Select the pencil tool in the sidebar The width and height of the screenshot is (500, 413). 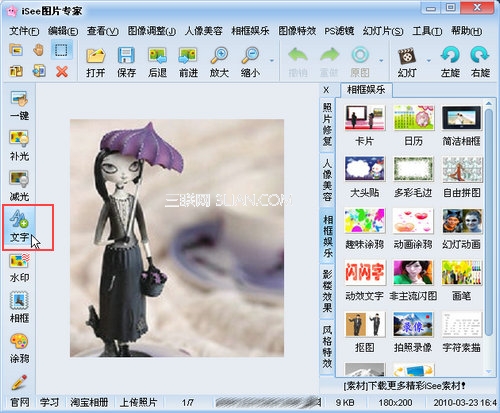point(19,382)
